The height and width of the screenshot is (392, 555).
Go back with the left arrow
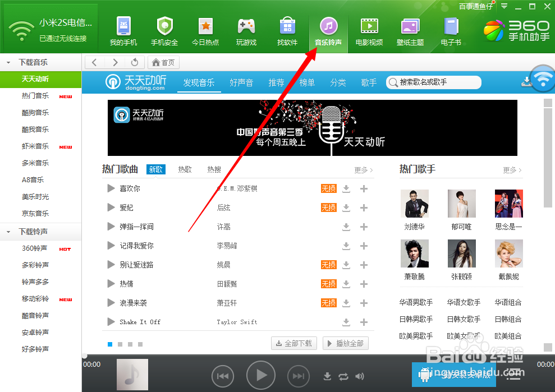coord(94,63)
